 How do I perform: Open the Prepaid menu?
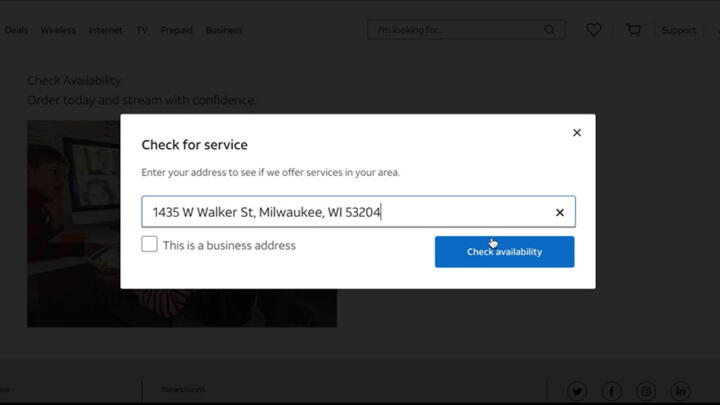(x=176, y=30)
